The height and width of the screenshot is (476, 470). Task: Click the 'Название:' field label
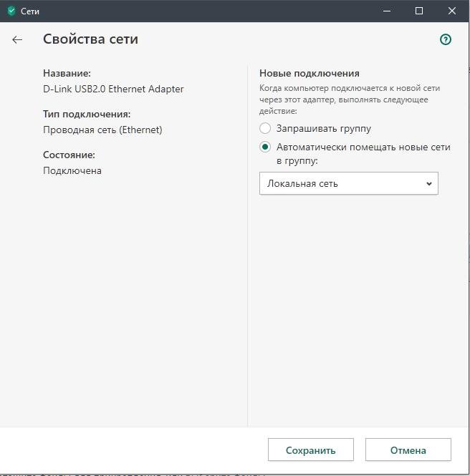tap(67, 74)
